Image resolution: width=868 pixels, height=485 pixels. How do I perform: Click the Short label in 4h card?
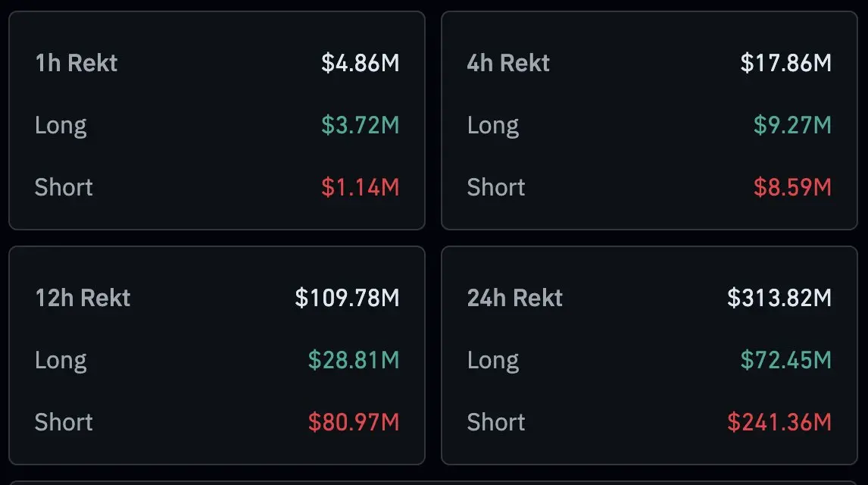tap(495, 187)
